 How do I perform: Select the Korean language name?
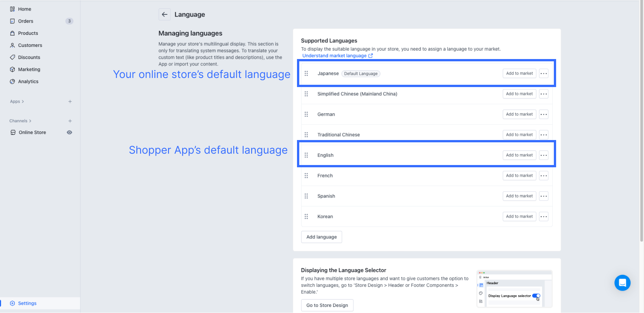325,216
